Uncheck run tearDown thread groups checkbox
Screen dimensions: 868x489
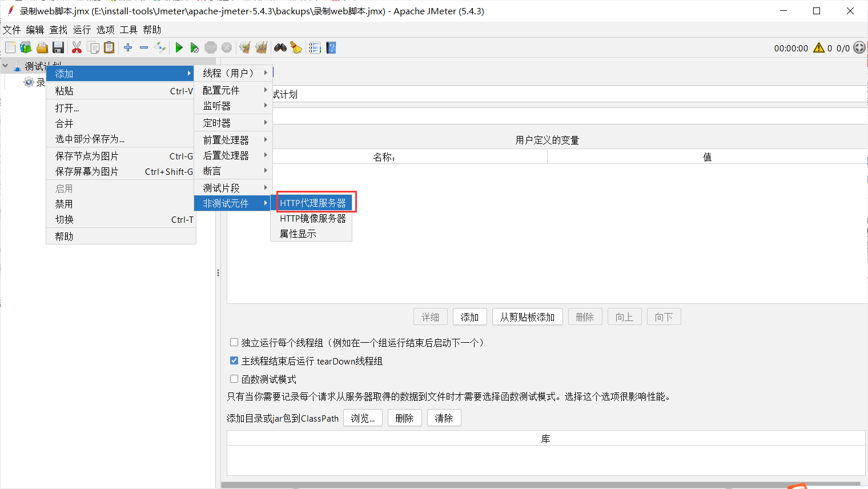coord(234,361)
